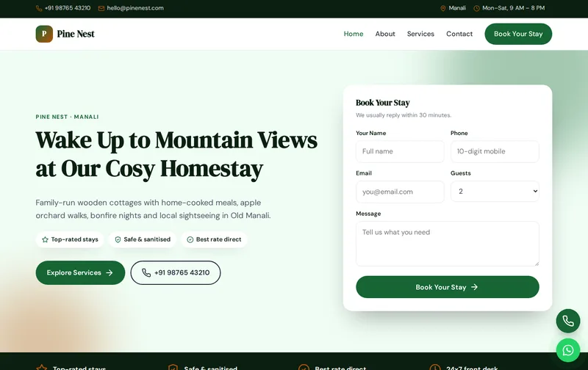Image resolution: width=588 pixels, height=370 pixels.
Task: Click the envelope icon beside hello@pinenest.com
Action: click(x=101, y=8)
